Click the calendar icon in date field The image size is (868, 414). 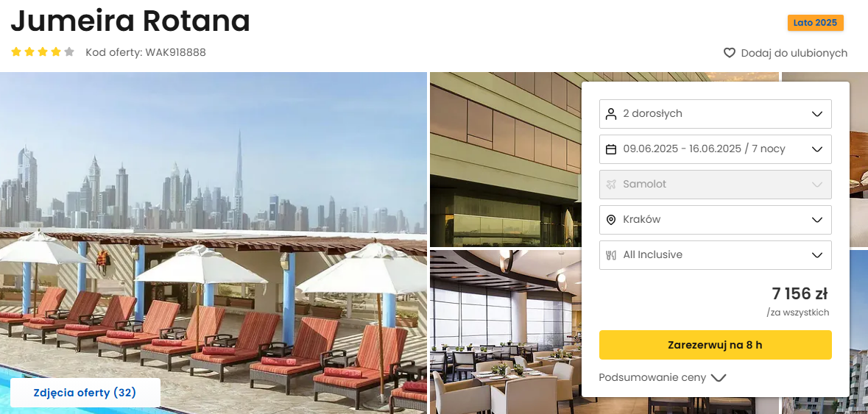[611, 149]
